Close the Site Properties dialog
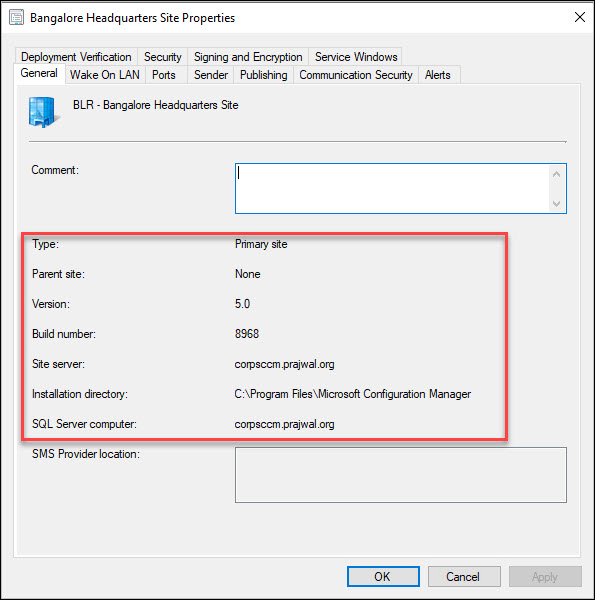The image size is (595, 600). [x=580, y=17]
